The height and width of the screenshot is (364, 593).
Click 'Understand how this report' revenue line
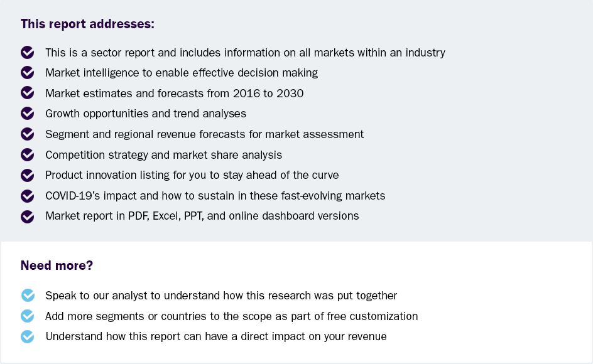pyautogui.click(x=215, y=336)
